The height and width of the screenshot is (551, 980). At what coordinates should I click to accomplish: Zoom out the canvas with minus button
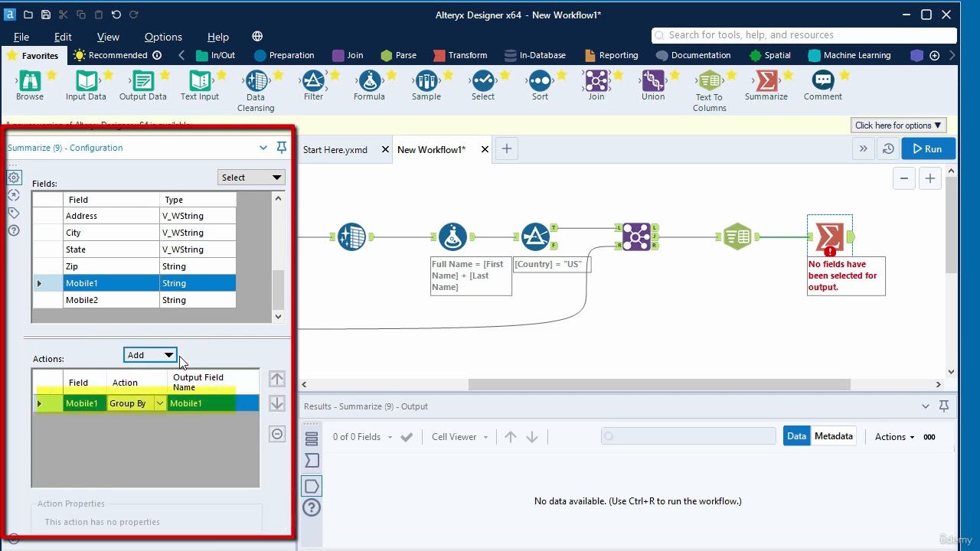click(904, 178)
